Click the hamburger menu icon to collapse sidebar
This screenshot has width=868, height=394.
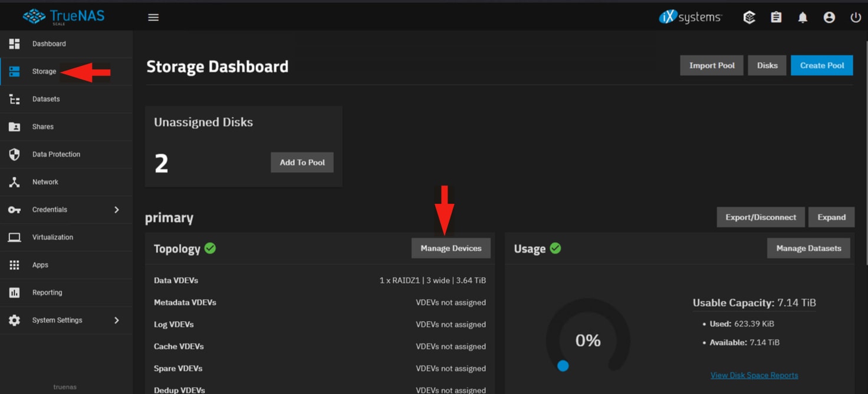(x=153, y=18)
